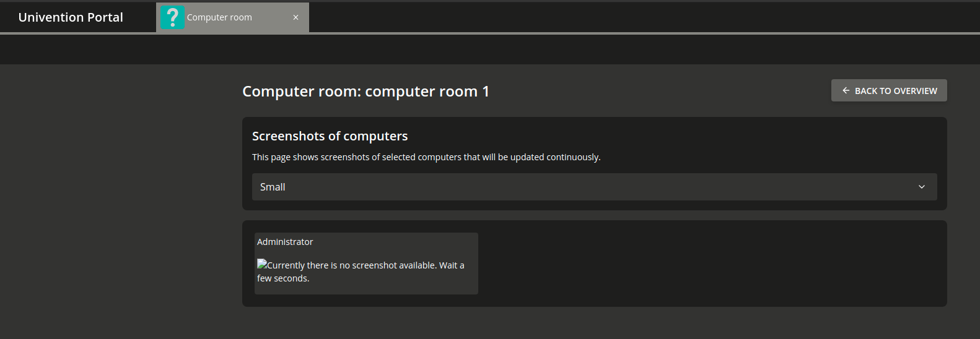Click the left arrow icon beside Back to Overview
Screen dimensions: 980x339
(x=846, y=91)
